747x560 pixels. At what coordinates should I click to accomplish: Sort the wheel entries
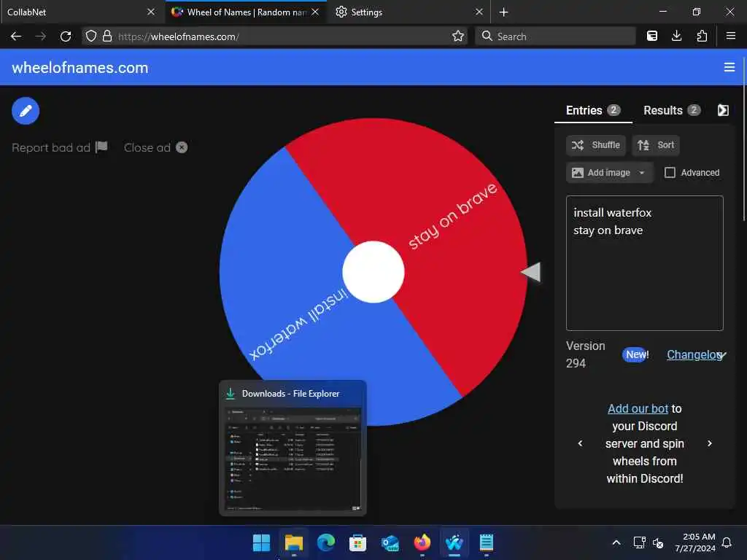pos(656,145)
